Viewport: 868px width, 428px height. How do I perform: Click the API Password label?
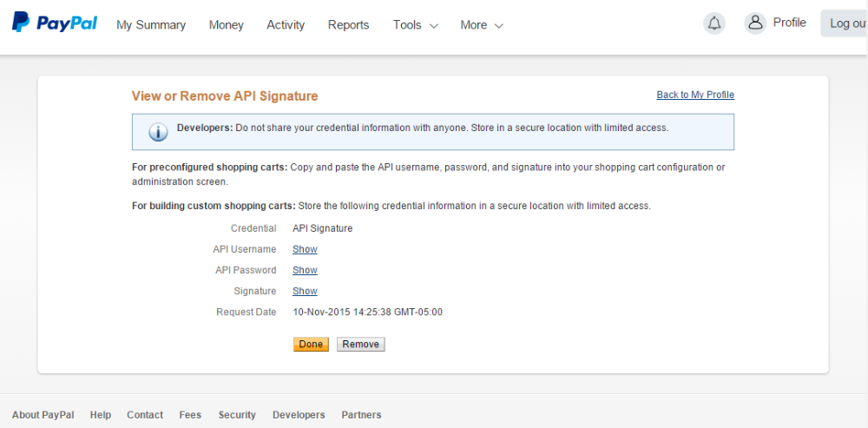[246, 270]
